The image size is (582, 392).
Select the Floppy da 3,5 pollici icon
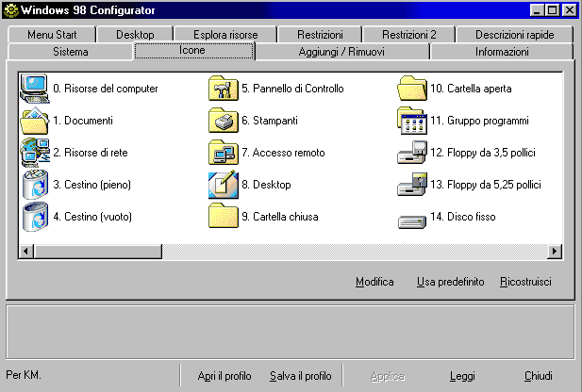pos(412,153)
